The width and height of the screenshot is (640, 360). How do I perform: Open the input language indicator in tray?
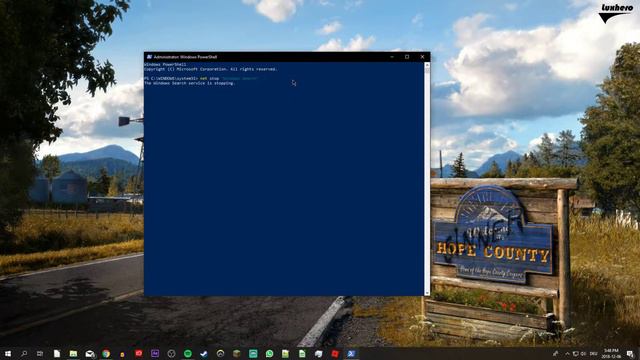pos(594,353)
